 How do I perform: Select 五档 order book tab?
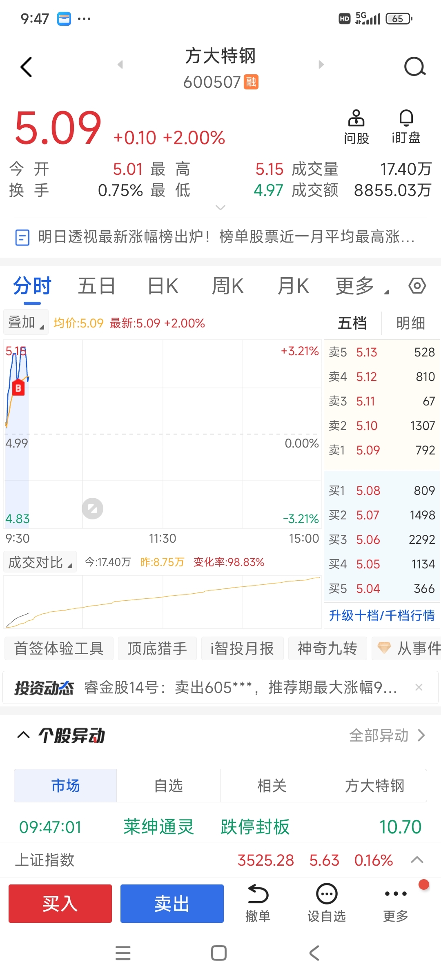point(352,323)
